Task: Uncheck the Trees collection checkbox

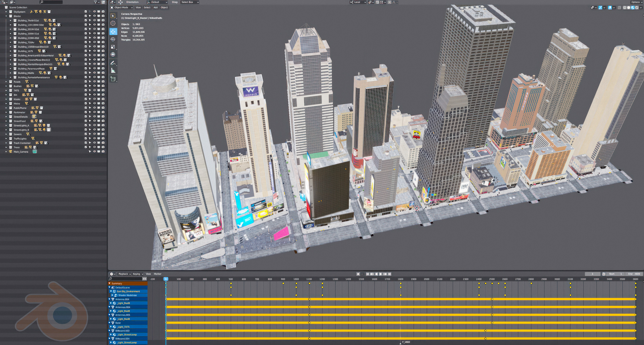Action: point(86,147)
